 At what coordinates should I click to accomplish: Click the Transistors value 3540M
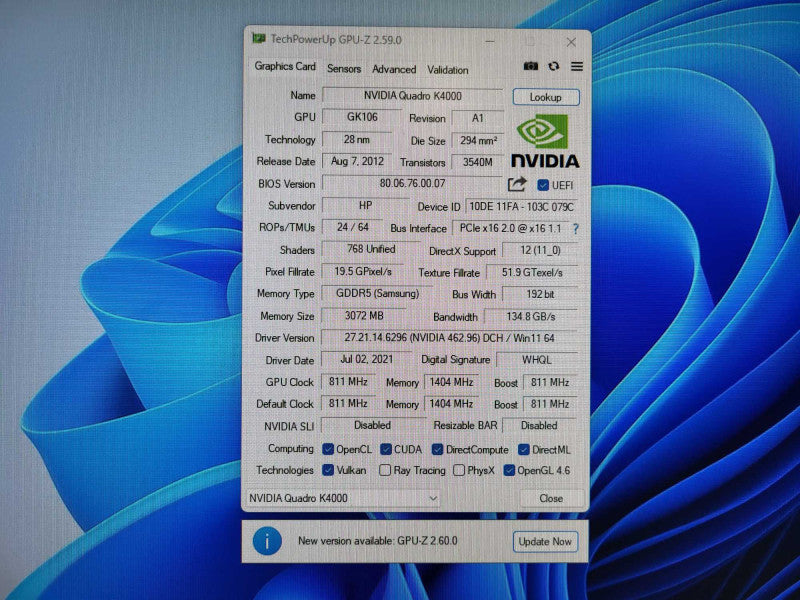pyautogui.click(x=478, y=162)
